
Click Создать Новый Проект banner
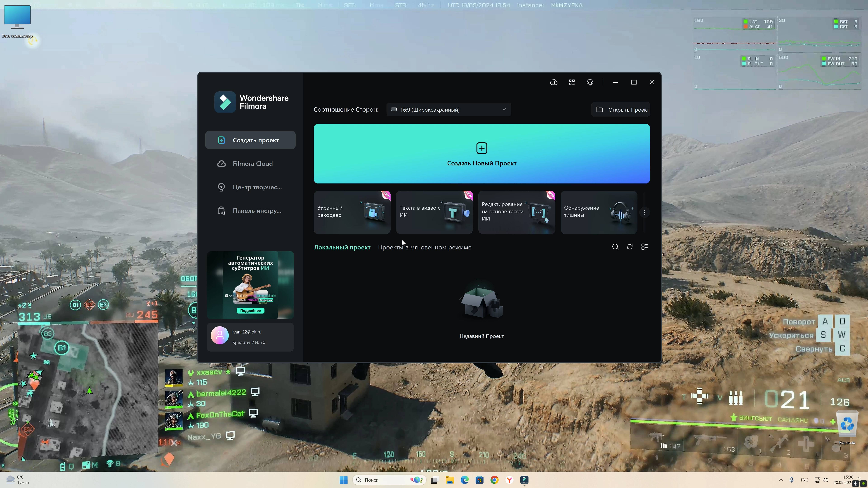coord(481,154)
